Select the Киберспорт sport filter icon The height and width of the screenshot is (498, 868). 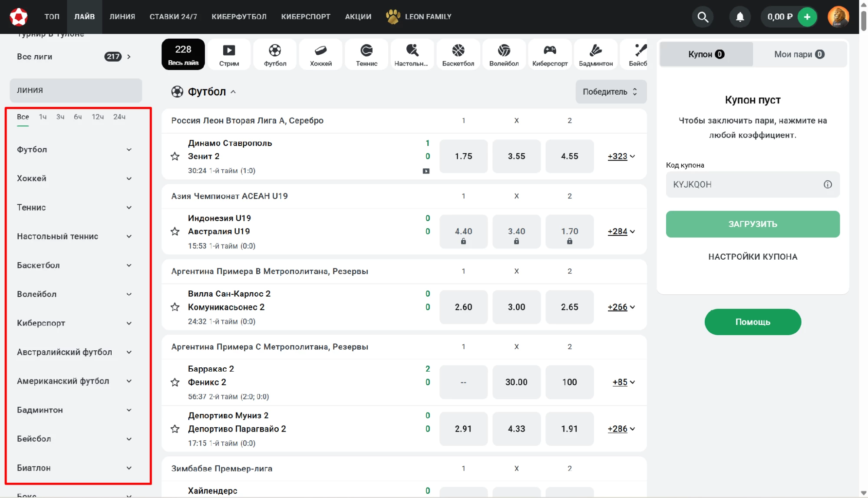(x=550, y=54)
